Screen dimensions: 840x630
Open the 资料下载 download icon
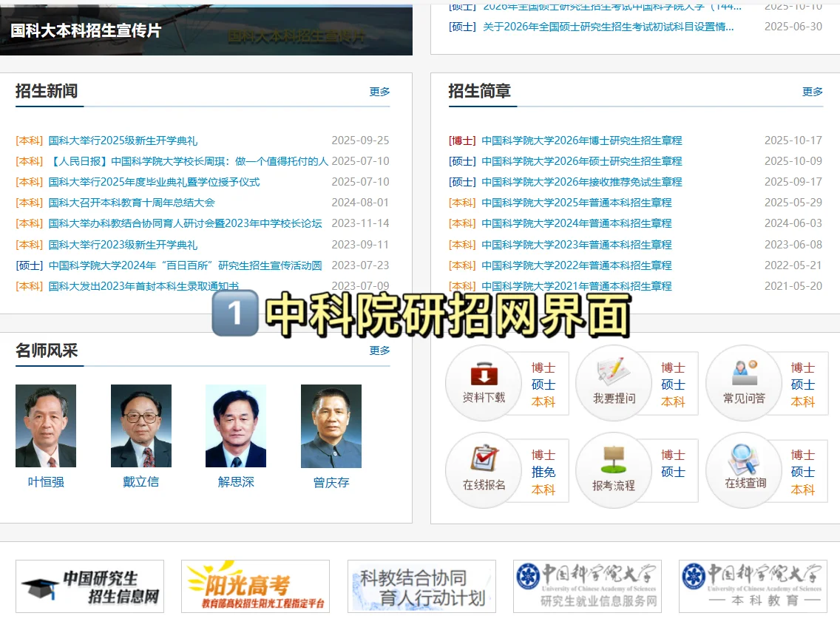point(483,383)
